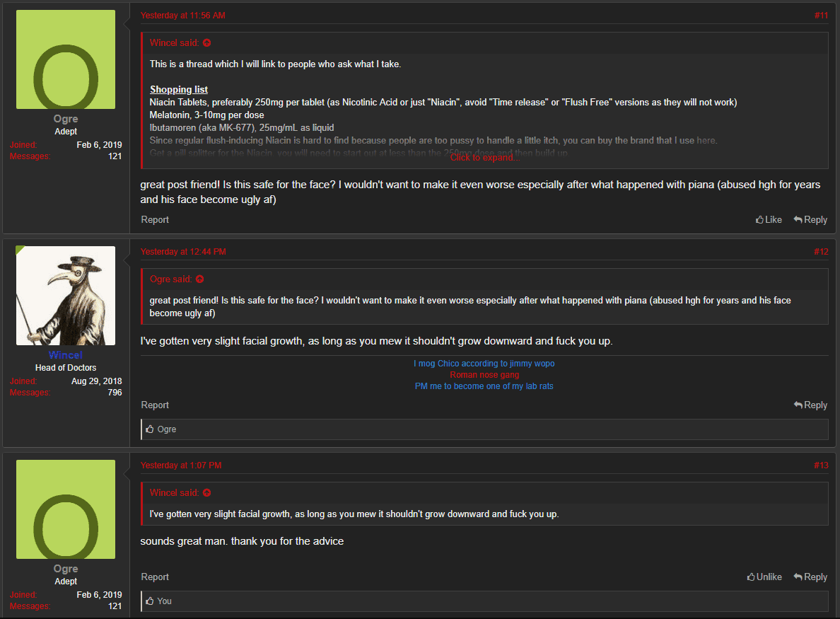Click the Reply arrow on post #13
This screenshot has height=619, width=840.
[x=798, y=577]
